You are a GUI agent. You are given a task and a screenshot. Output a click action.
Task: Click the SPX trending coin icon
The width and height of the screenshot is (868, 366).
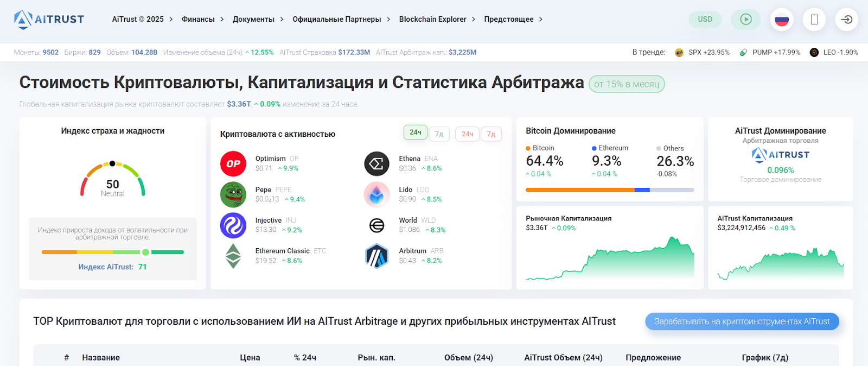pyautogui.click(x=679, y=53)
